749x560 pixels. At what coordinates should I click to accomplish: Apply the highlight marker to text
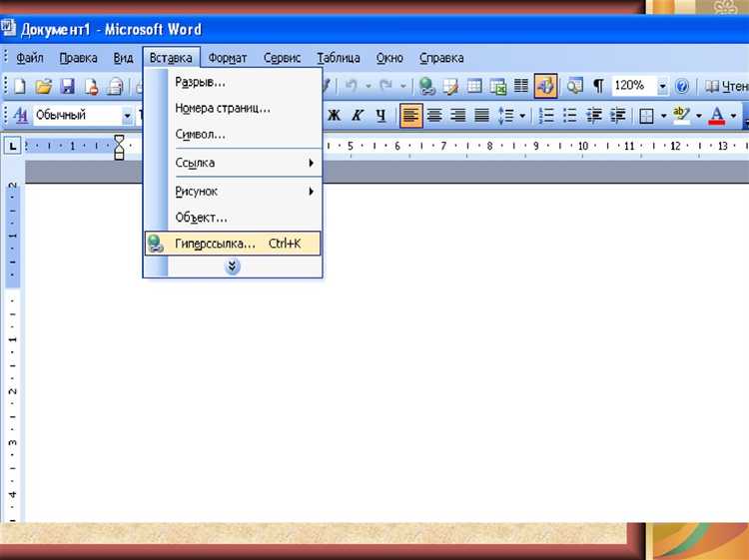681,115
